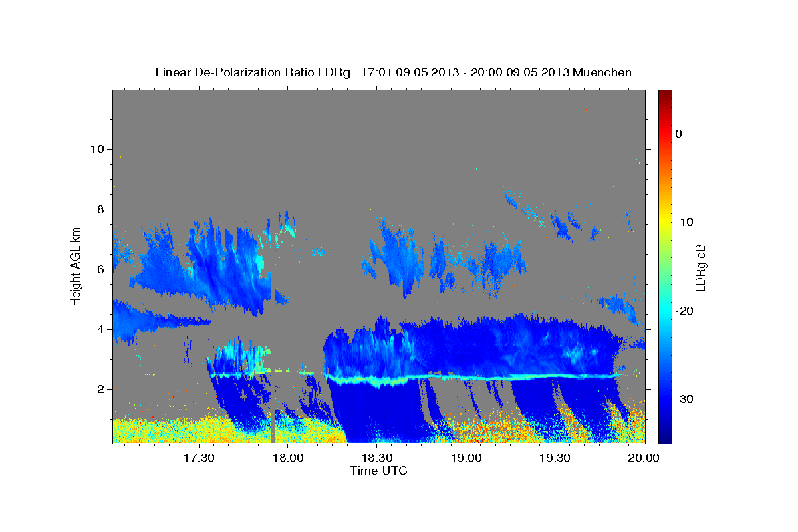Click the 20:00 time tick label
The width and height of the screenshot is (798, 532).
(644, 458)
